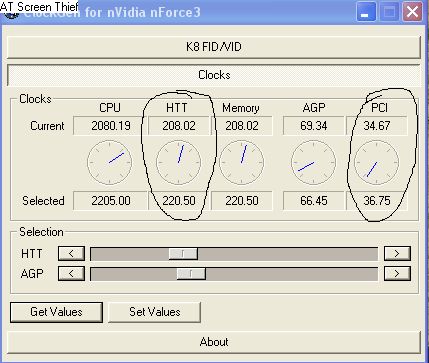Click the Current row label
Image resolution: width=429 pixels, height=363 pixels.
(47, 126)
